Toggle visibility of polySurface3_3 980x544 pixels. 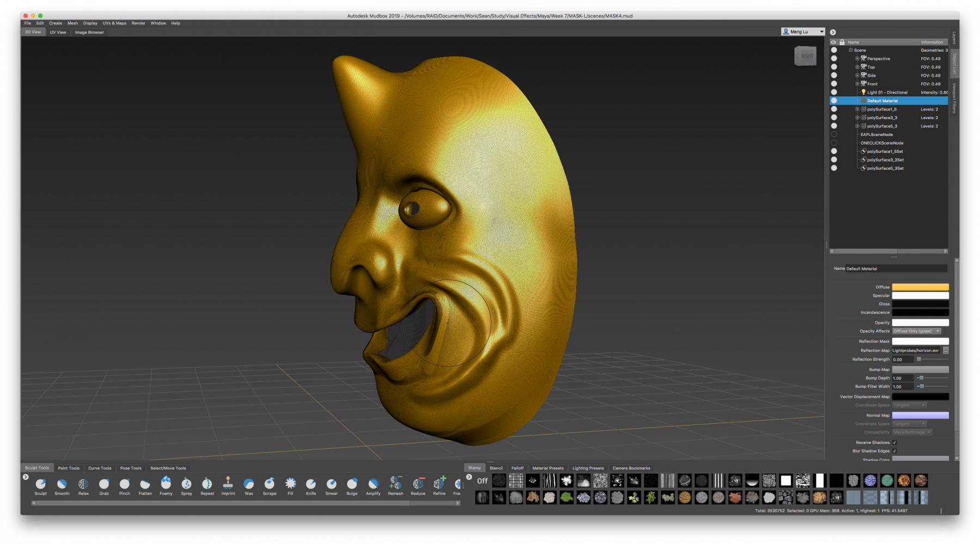834,118
